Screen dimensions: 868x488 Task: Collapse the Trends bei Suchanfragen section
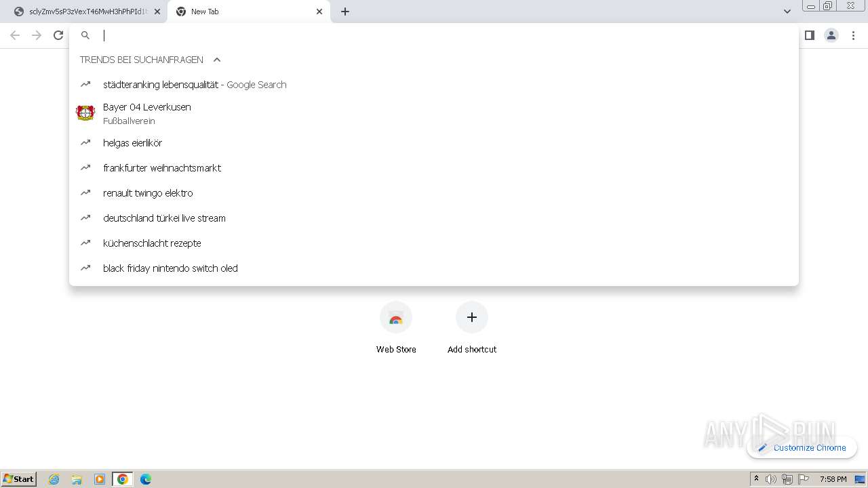pos(217,60)
